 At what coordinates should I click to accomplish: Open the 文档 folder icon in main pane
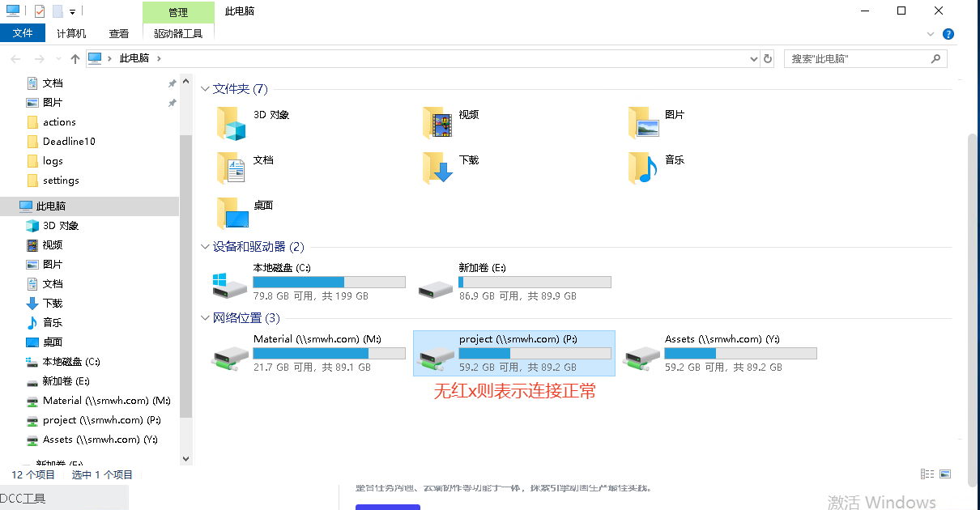(232, 168)
